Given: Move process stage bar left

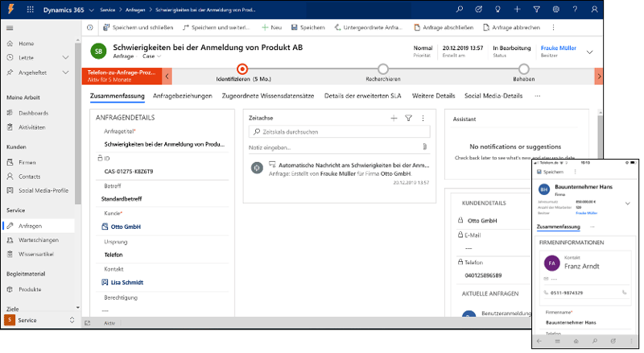Looking at the screenshot, I should point(167,76).
